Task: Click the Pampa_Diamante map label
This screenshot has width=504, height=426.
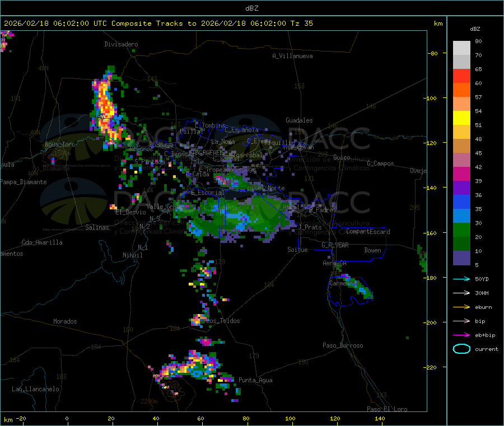Action: pos(23,182)
